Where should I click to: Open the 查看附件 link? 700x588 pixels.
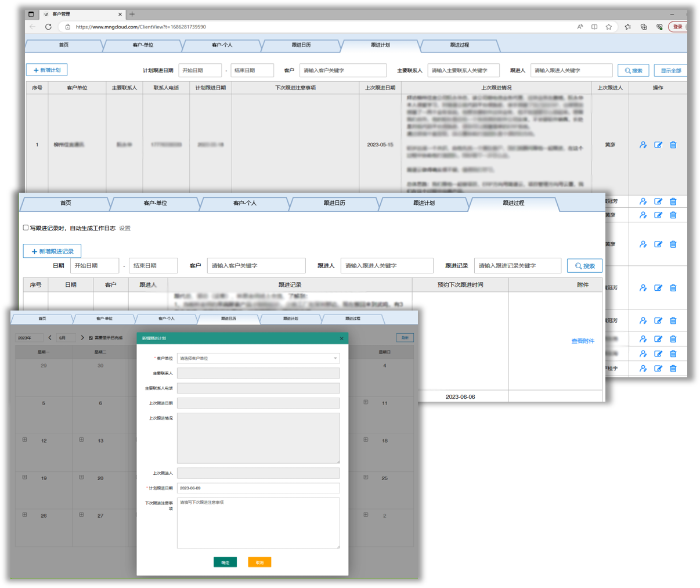(583, 341)
